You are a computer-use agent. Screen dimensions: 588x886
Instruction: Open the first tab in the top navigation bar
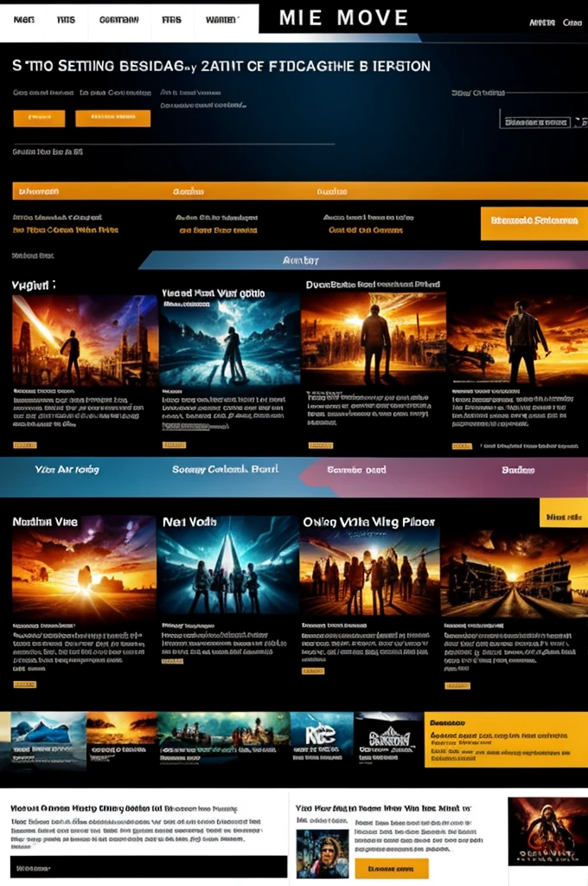click(23, 20)
